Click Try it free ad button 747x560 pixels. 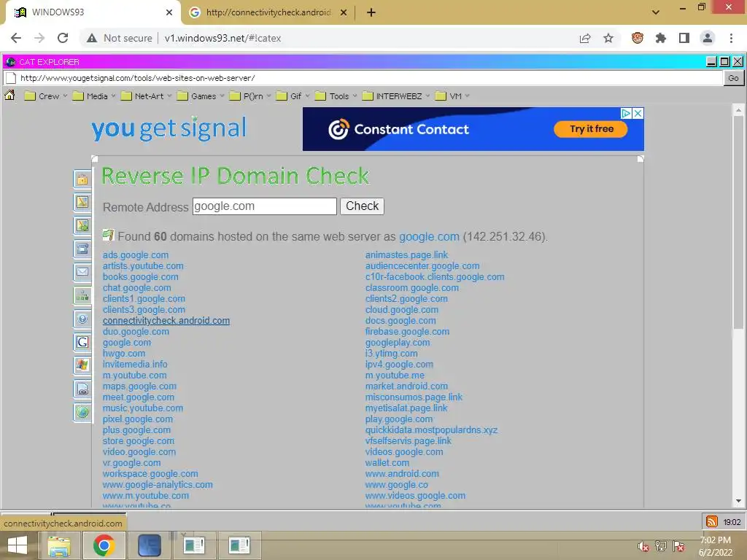[591, 128]
